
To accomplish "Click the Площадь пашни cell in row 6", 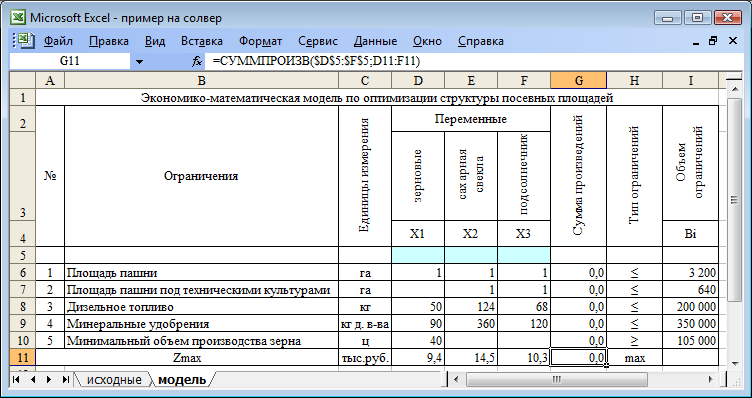I will point(201,273).
